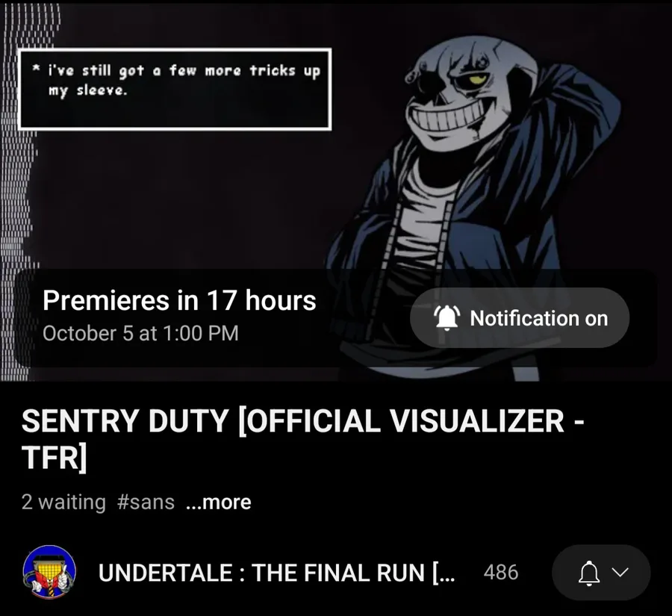Click the Sans character video thumbnail
672x616 pixels.
(336, 192)
